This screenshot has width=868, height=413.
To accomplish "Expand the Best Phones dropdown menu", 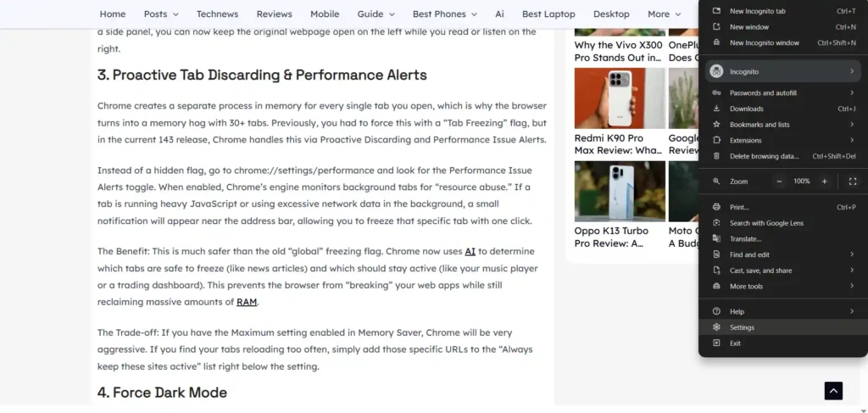I will (445, 14).
